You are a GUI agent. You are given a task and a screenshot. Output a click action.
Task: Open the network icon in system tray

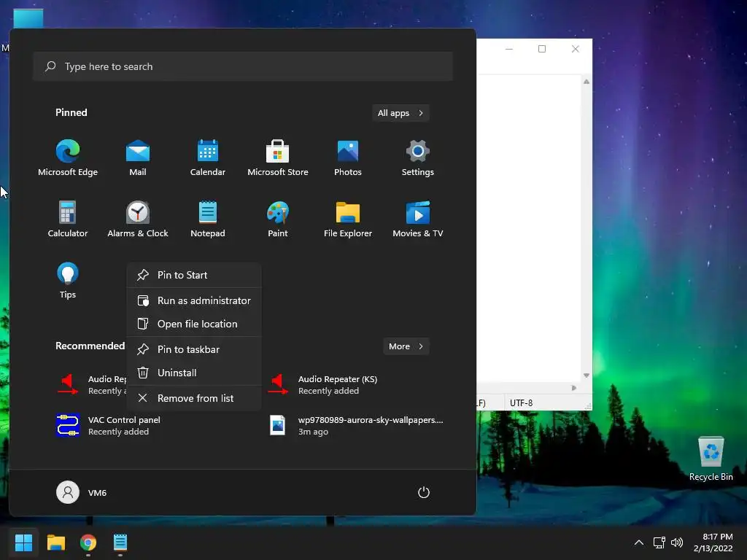pos(659,542)
